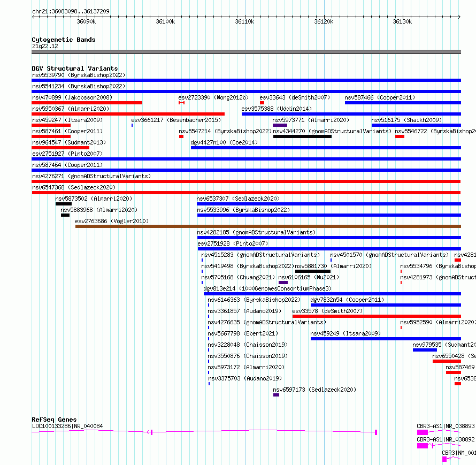Select nsv5546722 red variant bar
The width and height of the screenshot is (476, 465).
pyautogui.click(x=400, y=136)
